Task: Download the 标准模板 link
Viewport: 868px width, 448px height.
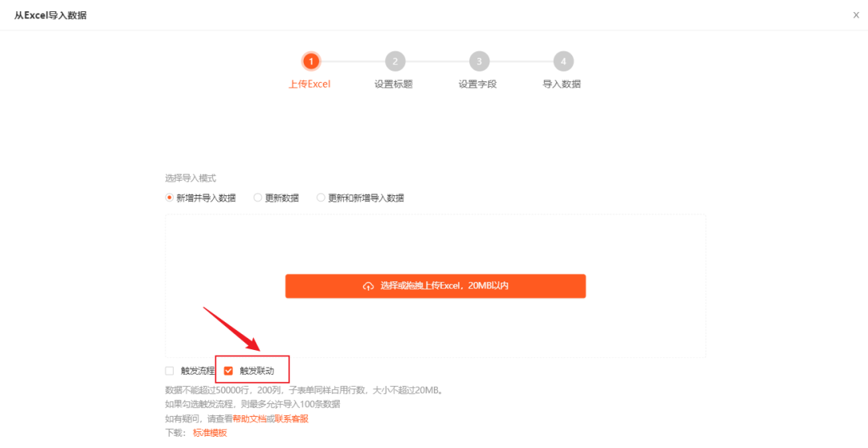Action: tap(210, 433)
